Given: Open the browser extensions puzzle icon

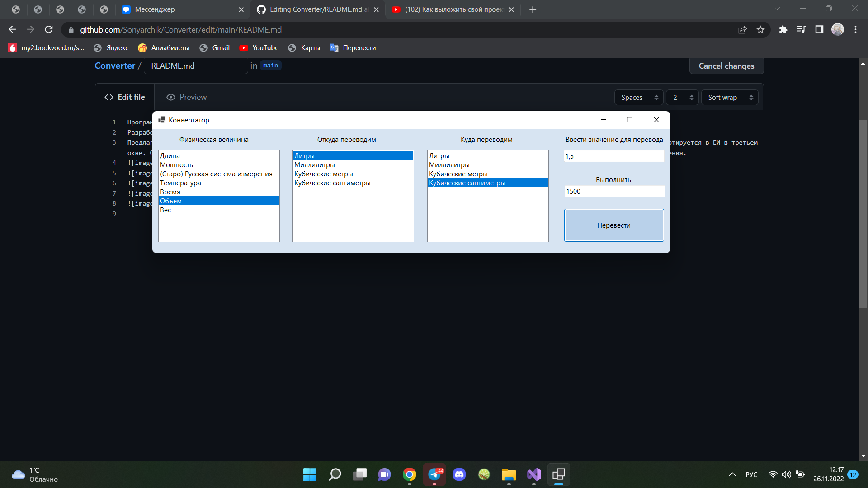Looking at the screenshot, I should click(x=783, y=29).
